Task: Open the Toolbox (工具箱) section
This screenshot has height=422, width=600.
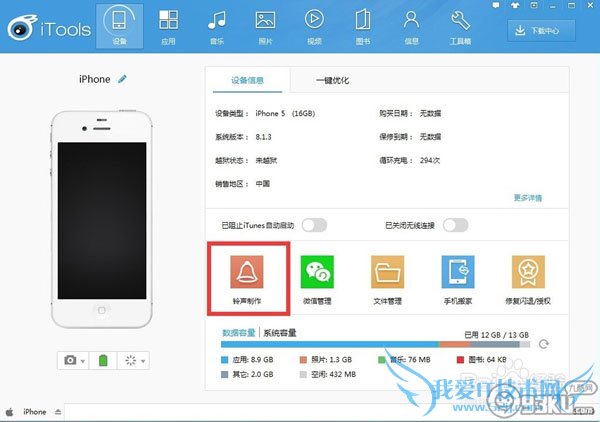Action: pyautogui.click(x=460, y=26)
